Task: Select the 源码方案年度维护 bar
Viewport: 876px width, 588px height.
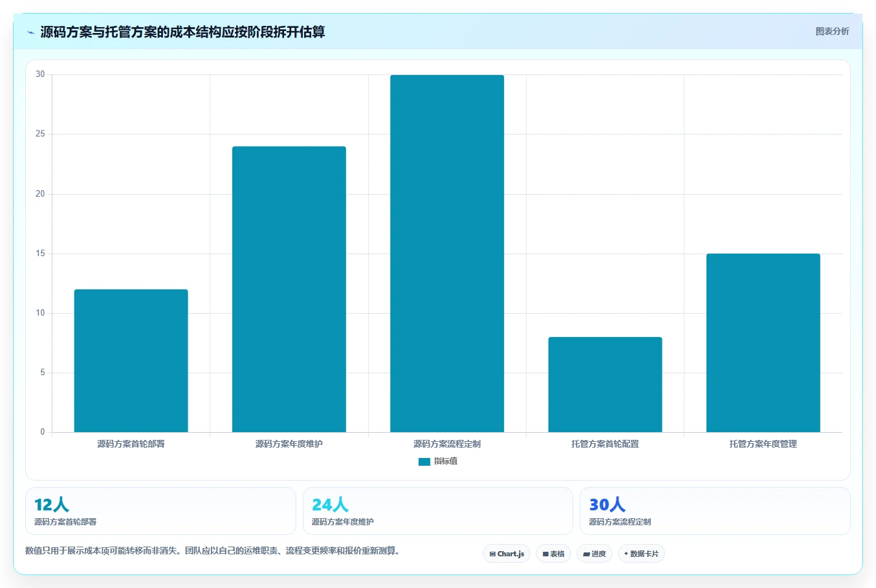Action: (x=289, y=289)
